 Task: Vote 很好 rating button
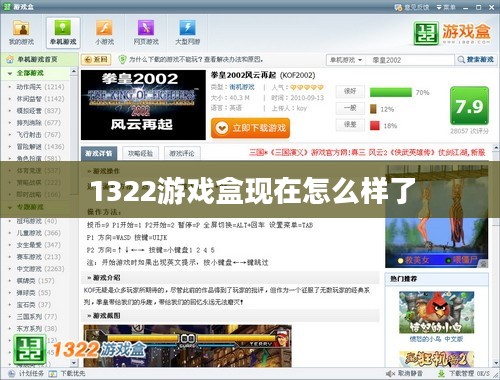pyautogui.click(x=350, y=91)
